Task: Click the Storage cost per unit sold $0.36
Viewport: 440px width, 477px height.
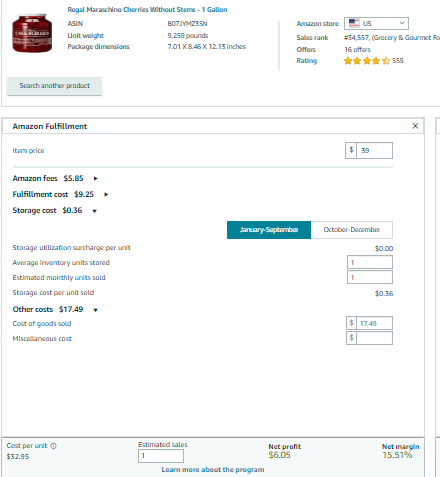Action: 384,293
